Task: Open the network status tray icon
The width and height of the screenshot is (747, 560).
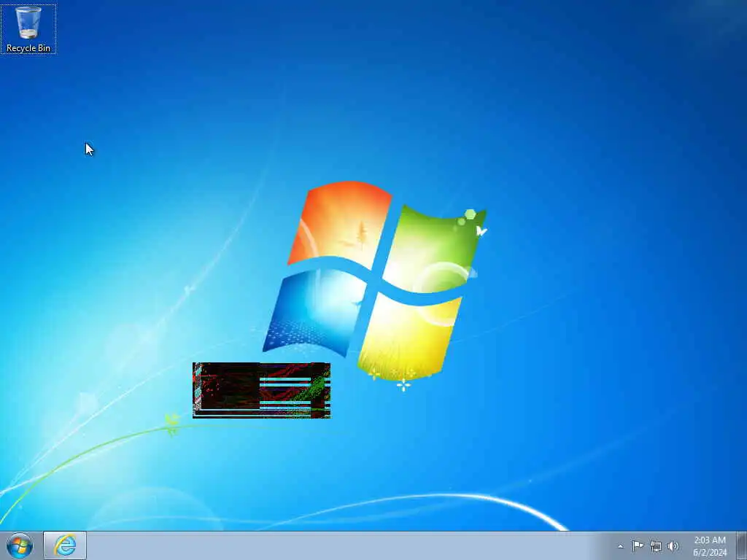Action: (656, 546)
